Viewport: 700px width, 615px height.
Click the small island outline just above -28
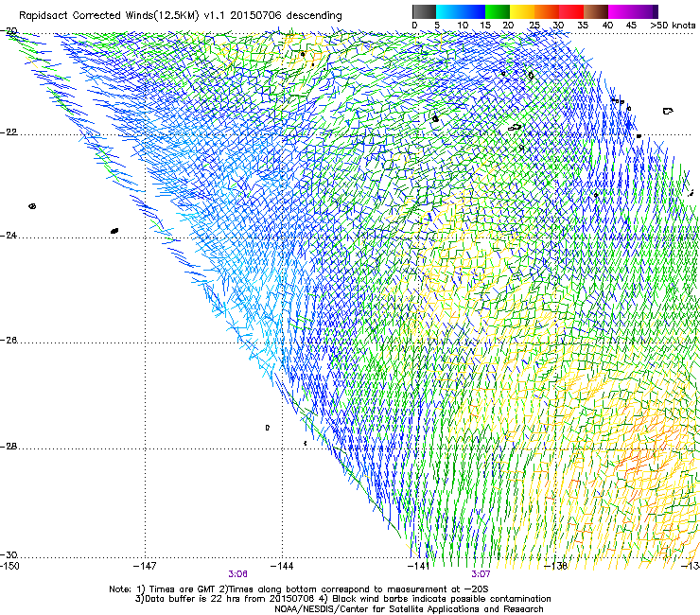coord(268,428)
